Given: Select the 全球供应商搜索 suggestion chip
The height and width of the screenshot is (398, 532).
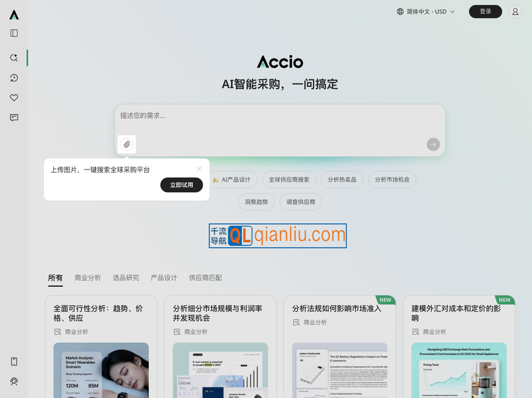Looking at the screenshot, I should click(291, 179).
